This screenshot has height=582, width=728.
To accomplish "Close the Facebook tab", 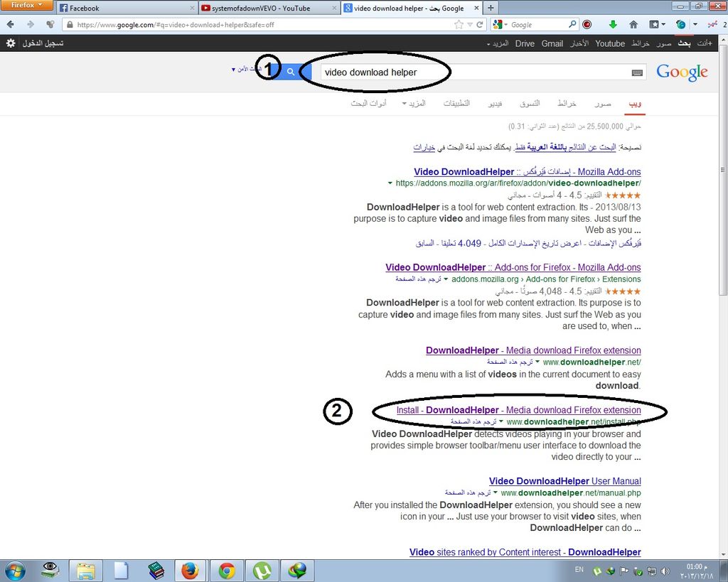I will [192, 9].
